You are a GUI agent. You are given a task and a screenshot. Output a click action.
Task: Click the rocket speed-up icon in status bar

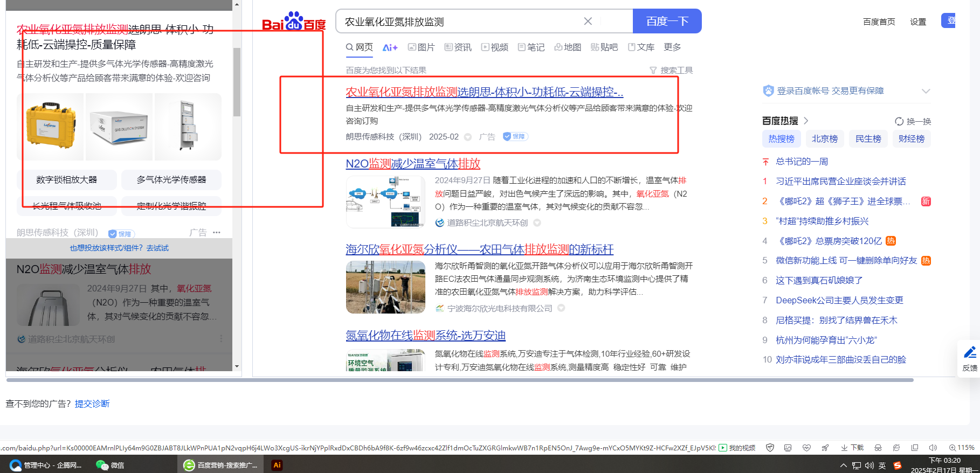tap(825, 448)
